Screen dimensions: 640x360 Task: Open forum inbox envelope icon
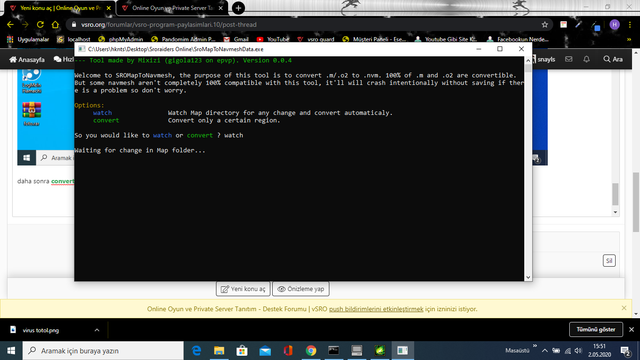(x=569, y=59)
